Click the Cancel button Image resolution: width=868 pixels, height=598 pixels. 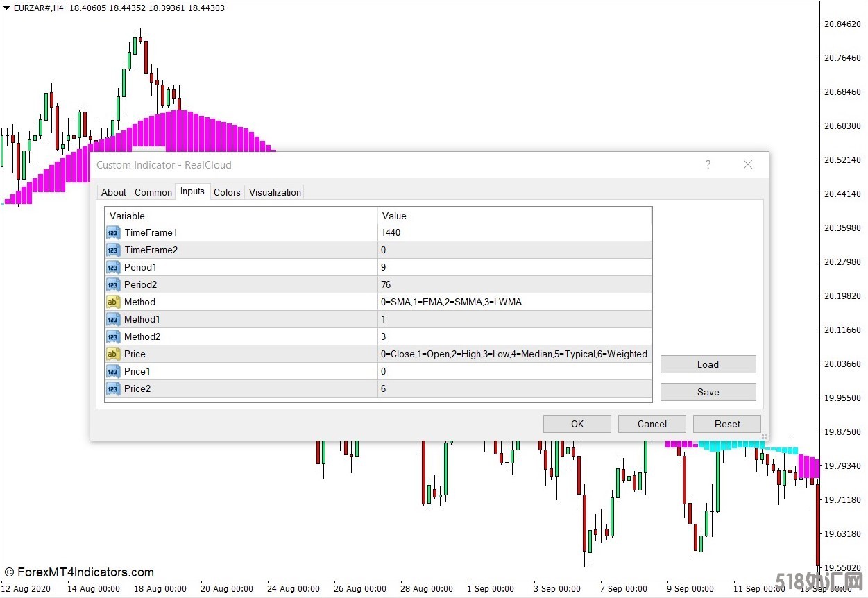[652, 424]
